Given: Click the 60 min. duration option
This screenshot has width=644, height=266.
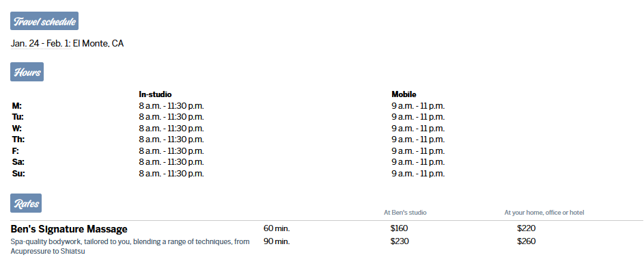Looking at the screenshot, I should (x=277, y=228).
